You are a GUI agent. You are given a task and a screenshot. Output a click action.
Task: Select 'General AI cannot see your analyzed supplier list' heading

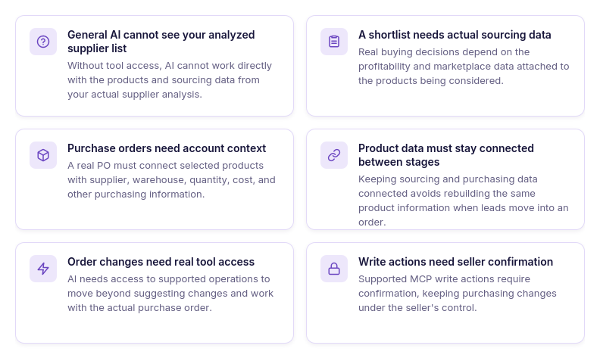(x=161, y=42)
